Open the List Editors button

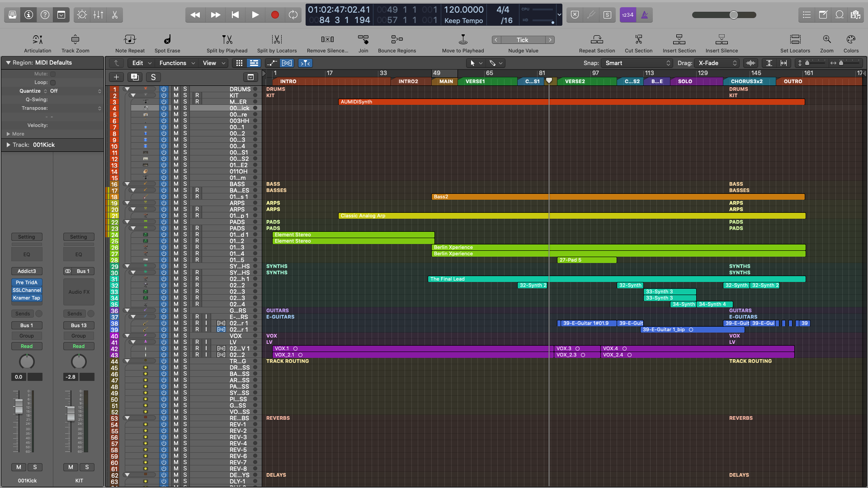click(x=807, y=15)
